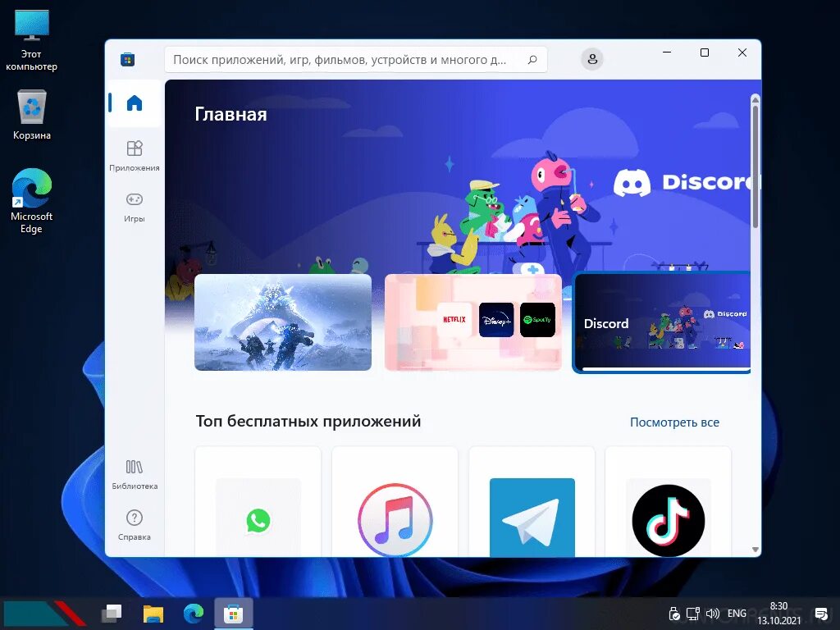This screenshot has width=840, height=630.
Task: Click the Spotify icon in the collection card
Action: 537,320
